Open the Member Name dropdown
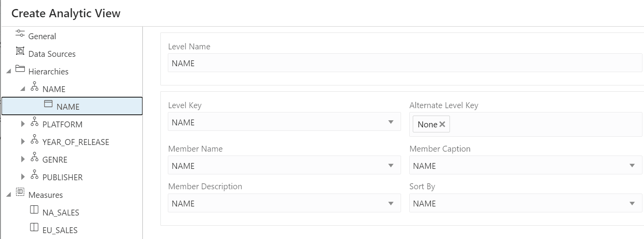 click(x=391, y=165)
